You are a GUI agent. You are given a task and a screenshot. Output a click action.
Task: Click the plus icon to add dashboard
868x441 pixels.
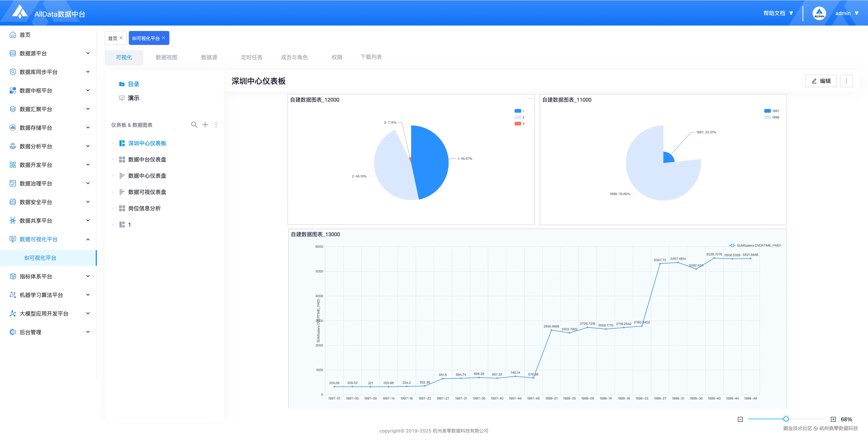(205, 124)
